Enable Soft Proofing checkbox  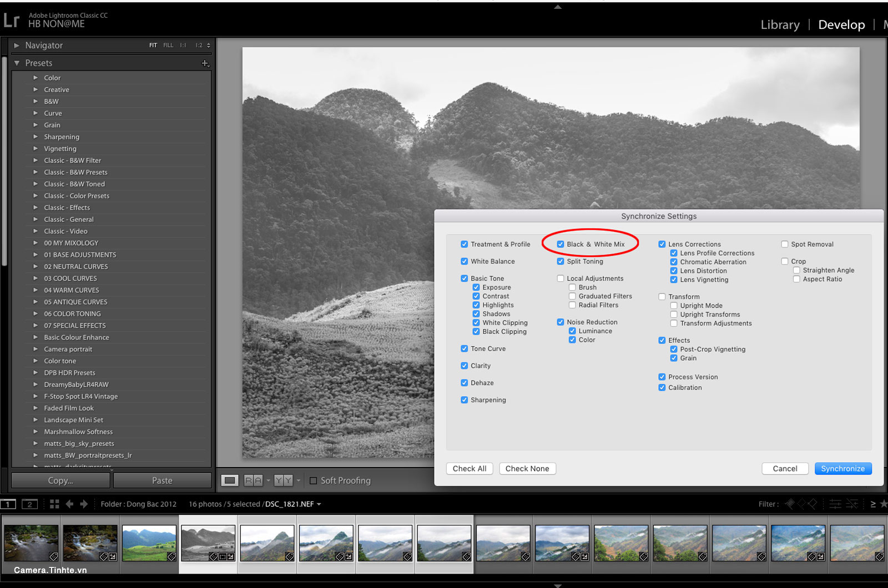click(314, 480)
